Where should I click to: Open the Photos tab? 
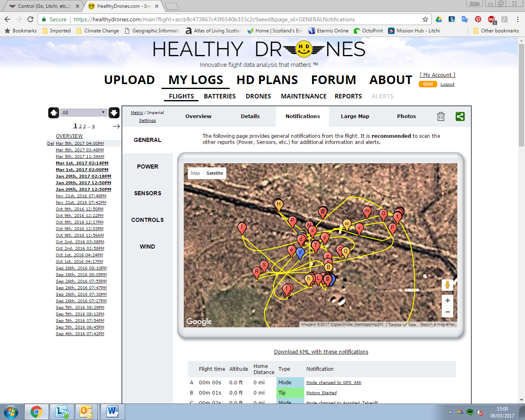(406, 116)
